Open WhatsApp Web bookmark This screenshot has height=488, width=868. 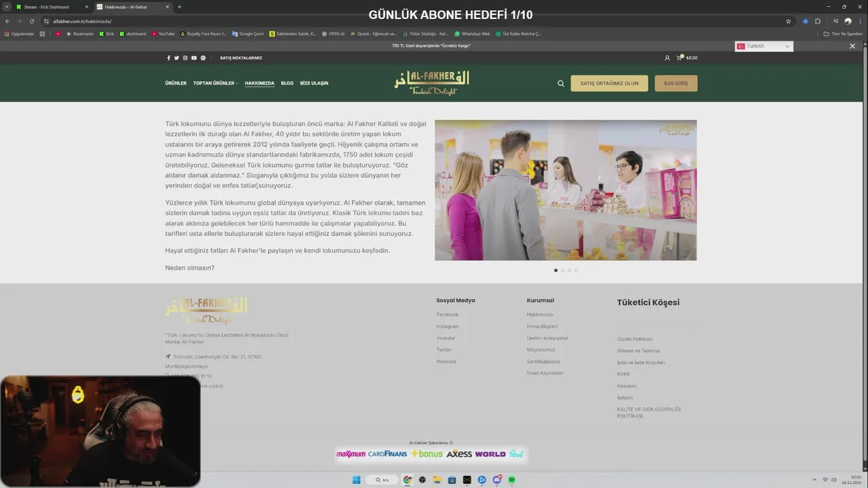pos(472,33)
